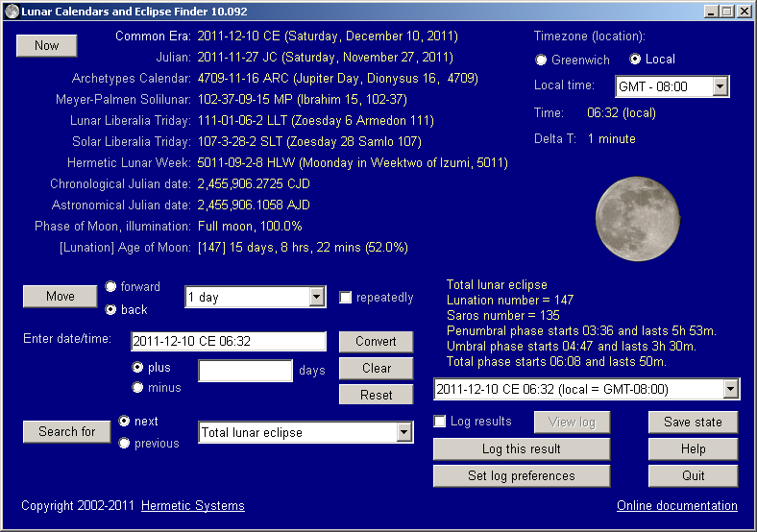This screenshot has height=532, width=757.
Task: Select the forward move direction
Action: [111, 286]
